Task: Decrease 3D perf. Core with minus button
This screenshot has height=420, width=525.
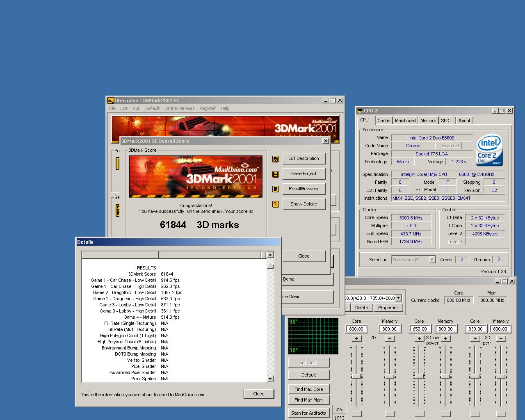Action: [x=475, y=414]
